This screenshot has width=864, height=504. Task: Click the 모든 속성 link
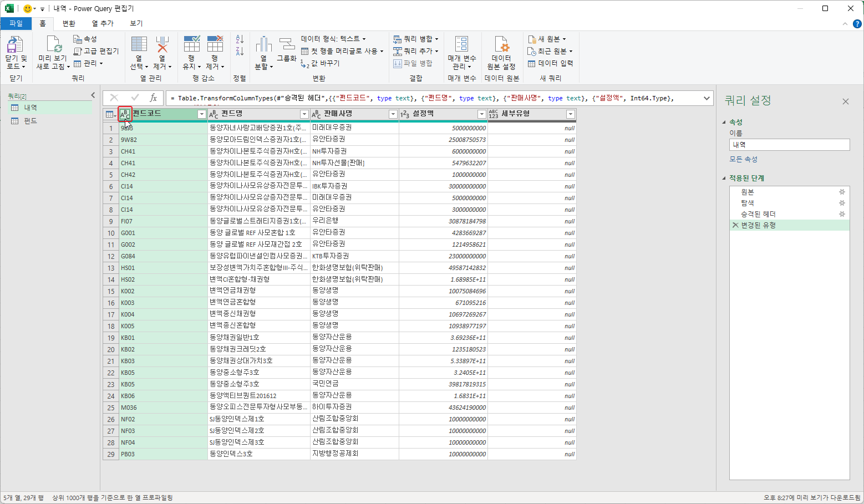pyautogui.click(x=743, y=159)
